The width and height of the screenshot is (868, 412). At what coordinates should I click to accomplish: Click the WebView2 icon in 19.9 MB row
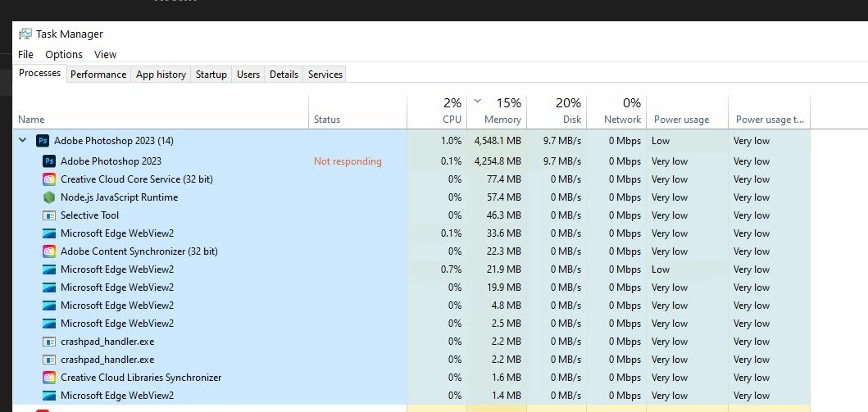tap(49, 287)
